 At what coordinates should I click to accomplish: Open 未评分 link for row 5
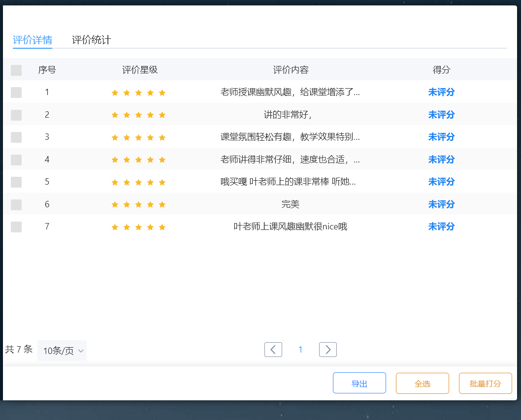tap(441, 182)
